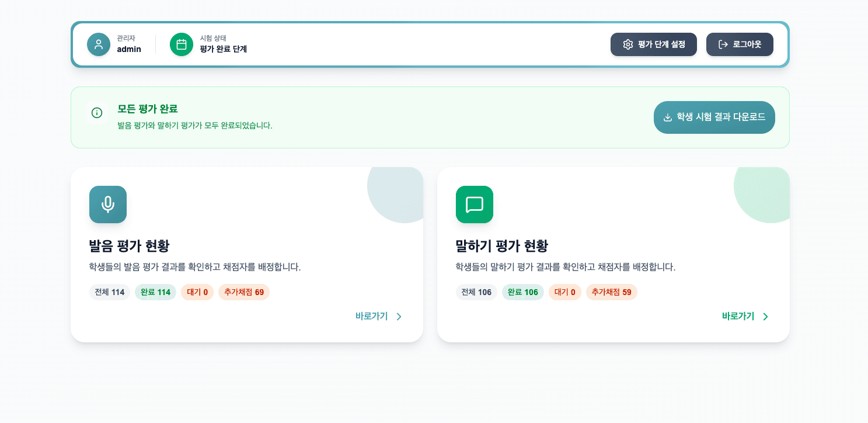The height and width of the screenshot is (423, 868).
Task: Click the 추가채점 59 badge
Action: (x=612, y=292)
